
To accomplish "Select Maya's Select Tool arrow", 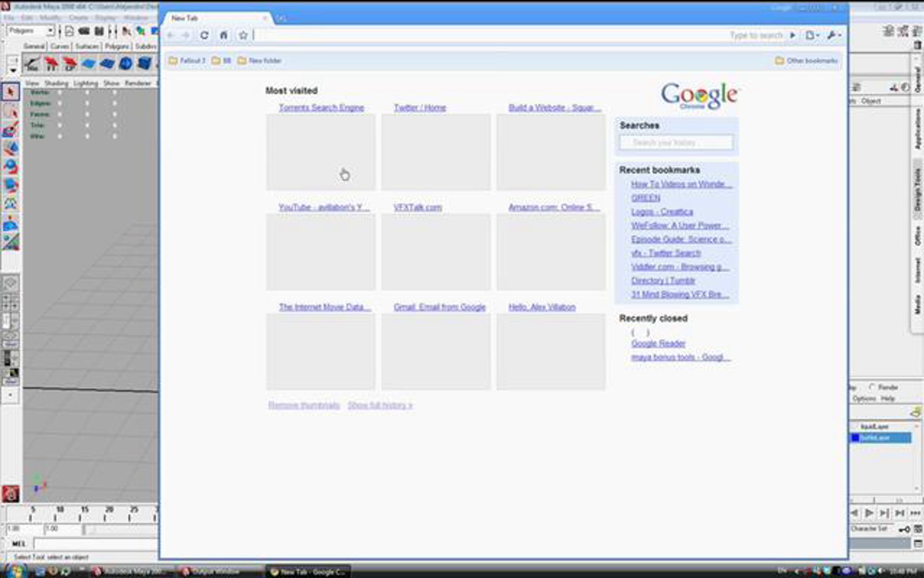I will pyautogui.click(x=10, y=92).
